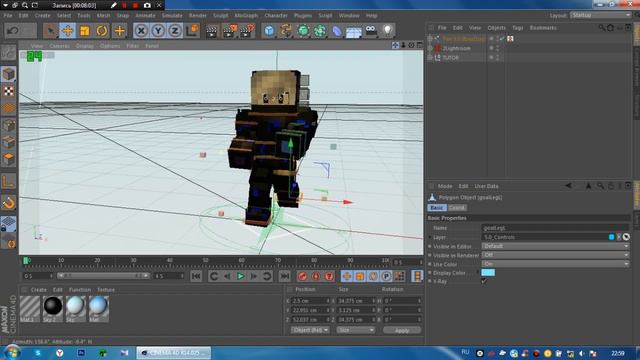
Task: Click Render View clapperboard icon
Action: tap(212, 31)
